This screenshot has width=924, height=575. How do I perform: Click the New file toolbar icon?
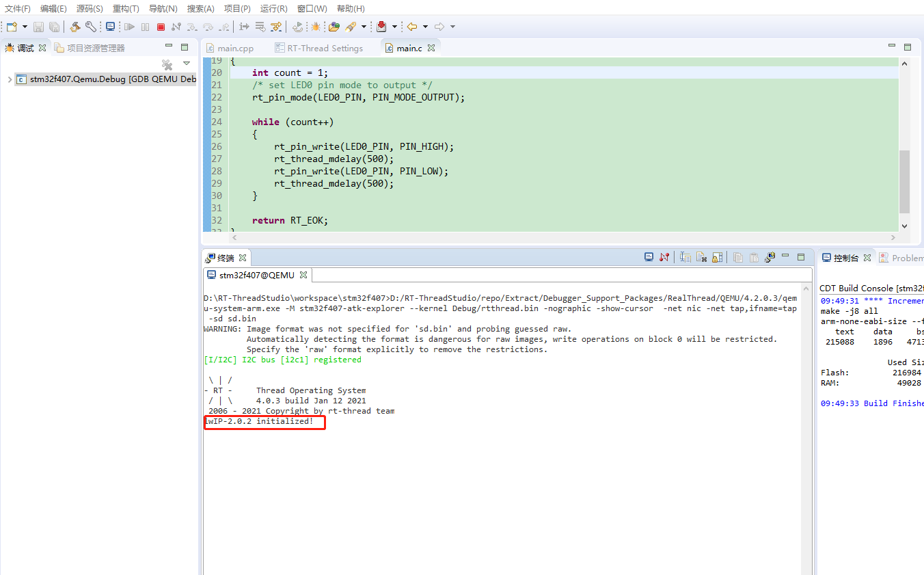tap(12, 27)
